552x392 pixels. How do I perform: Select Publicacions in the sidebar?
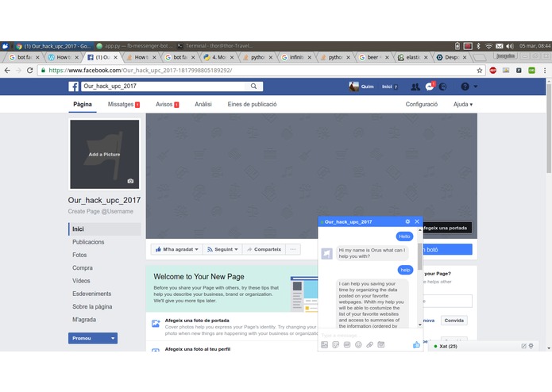88,242
